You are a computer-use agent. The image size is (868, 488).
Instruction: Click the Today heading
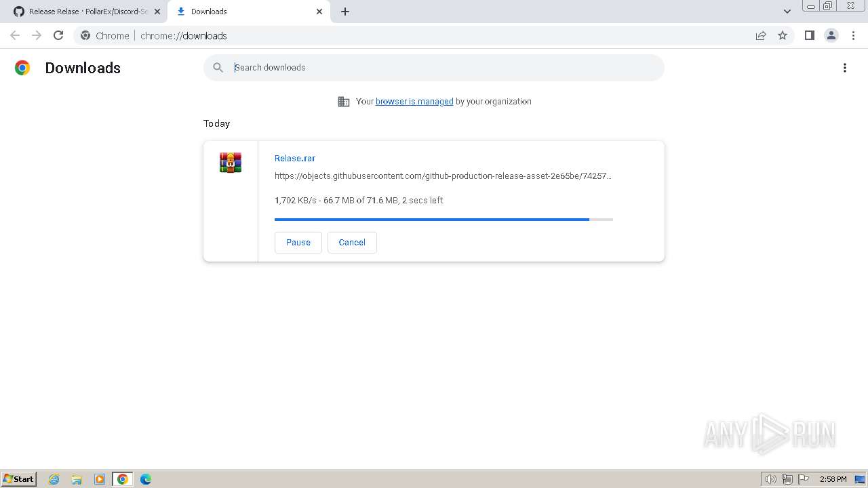point(216,123)
